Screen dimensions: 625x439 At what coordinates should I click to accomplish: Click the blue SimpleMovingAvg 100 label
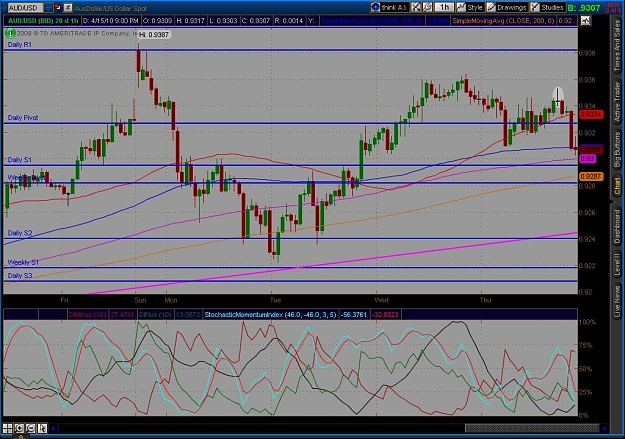372,20
